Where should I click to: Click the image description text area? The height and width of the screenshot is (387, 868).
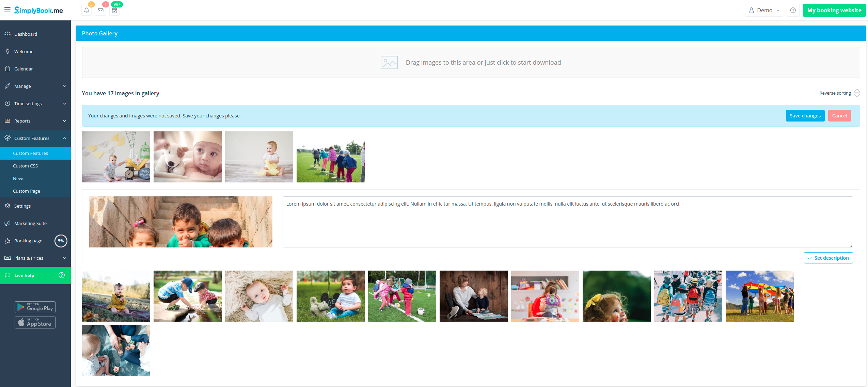click(x=567, y=222)
